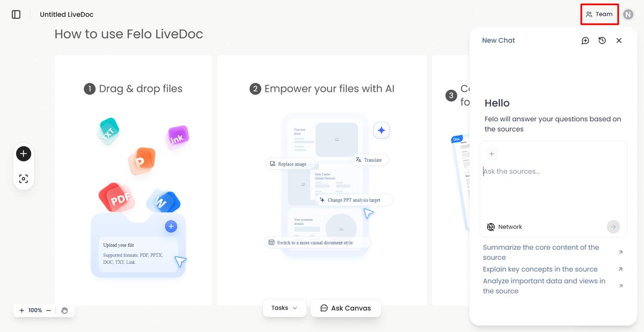Click the orange PowerPoint P icon

click(x=142, y=161)
